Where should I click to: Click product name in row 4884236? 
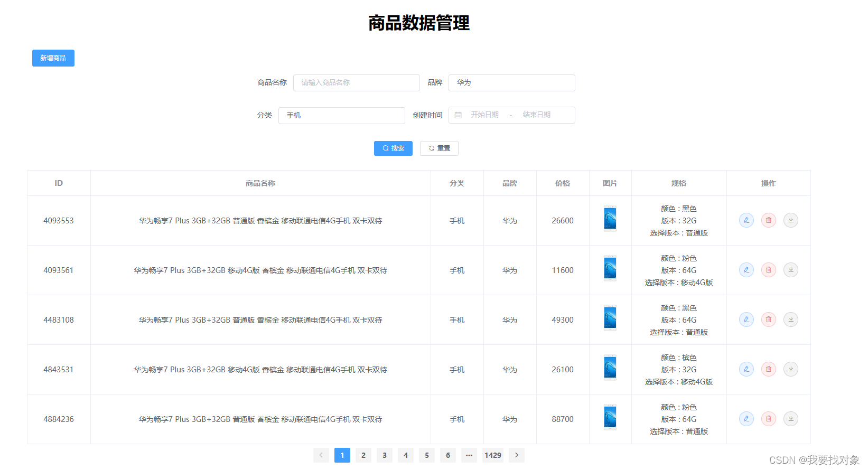click(x=260, y=419)
